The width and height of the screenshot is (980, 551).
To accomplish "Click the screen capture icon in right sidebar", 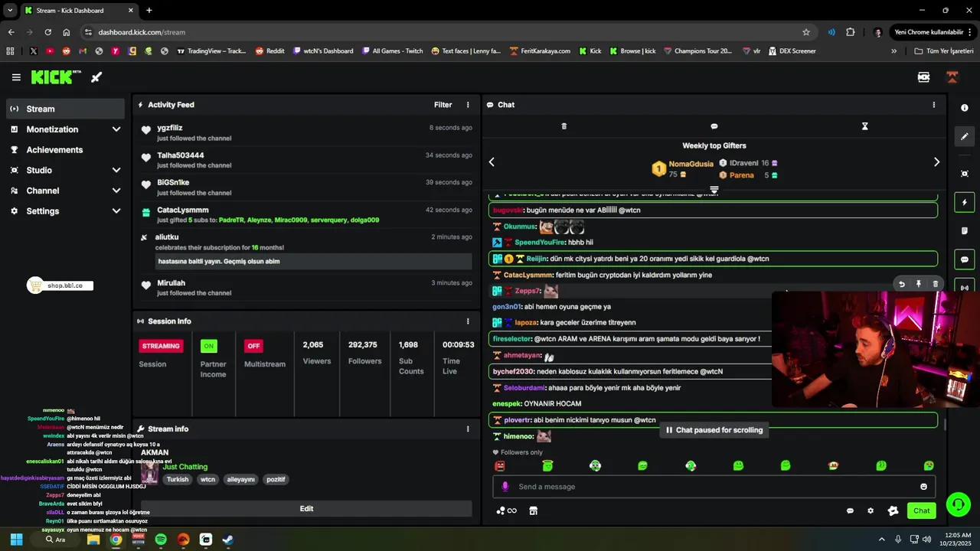I will point(965,174).
